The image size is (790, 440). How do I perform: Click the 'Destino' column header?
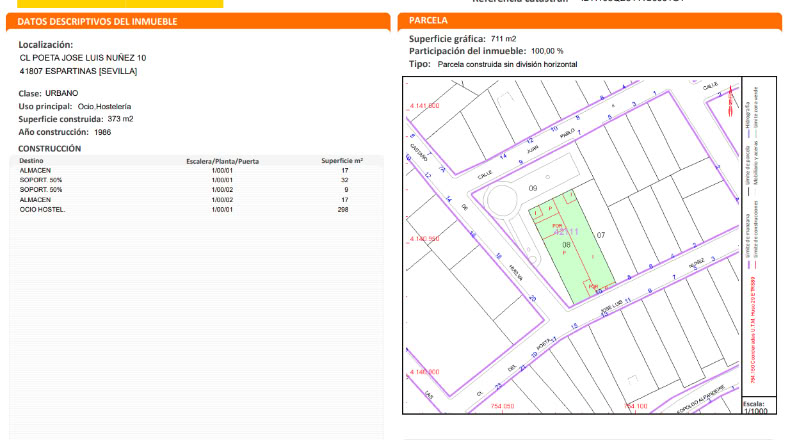point(31,161)
